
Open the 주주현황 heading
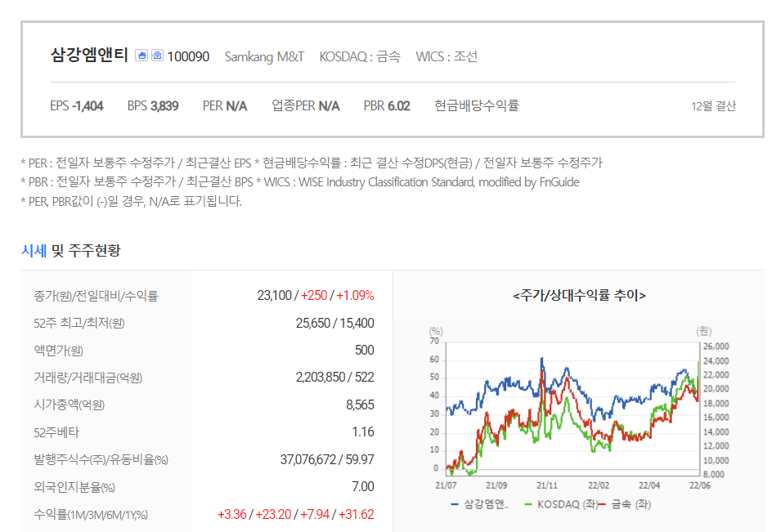tap(94, 250)
